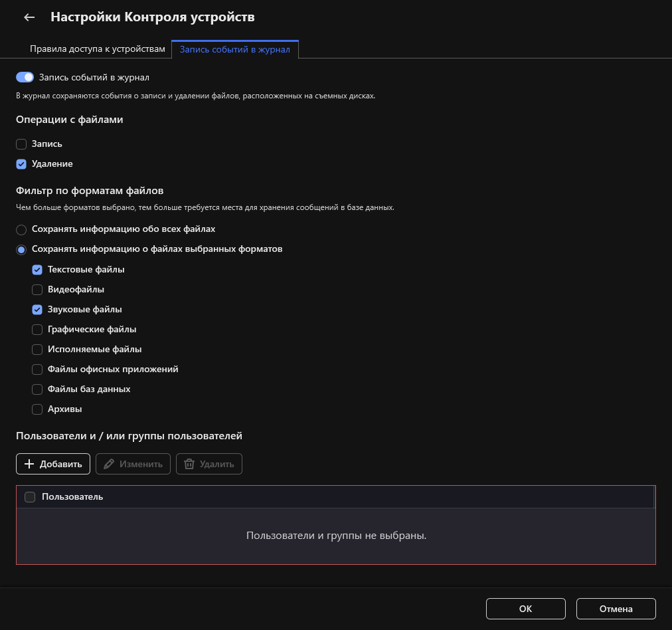Select all via Пользователь header checkbox
Image resolution: width=672 pixels, height=630 pixels.
coord(30,497)
